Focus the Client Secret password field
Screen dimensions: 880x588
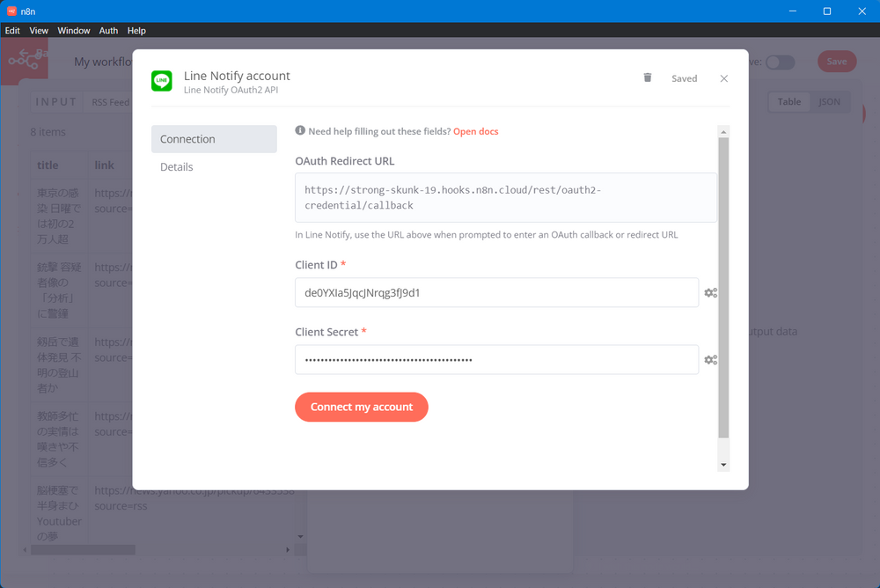click(496, 360)
